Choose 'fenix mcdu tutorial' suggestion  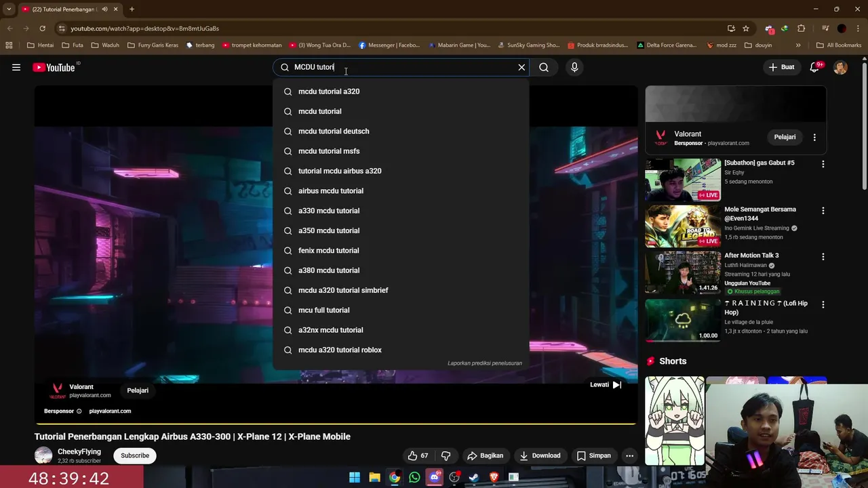400,250
